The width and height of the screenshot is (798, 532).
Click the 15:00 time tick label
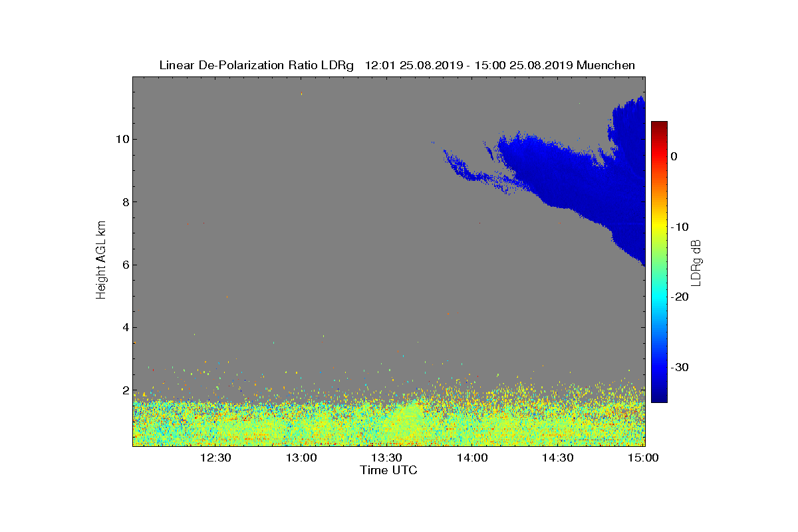point(643,458)
